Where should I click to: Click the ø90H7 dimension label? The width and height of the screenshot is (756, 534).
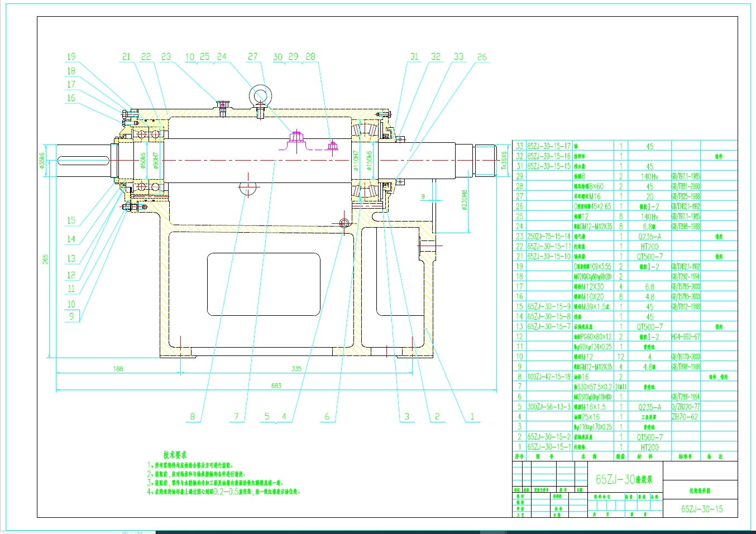[156, 161]
